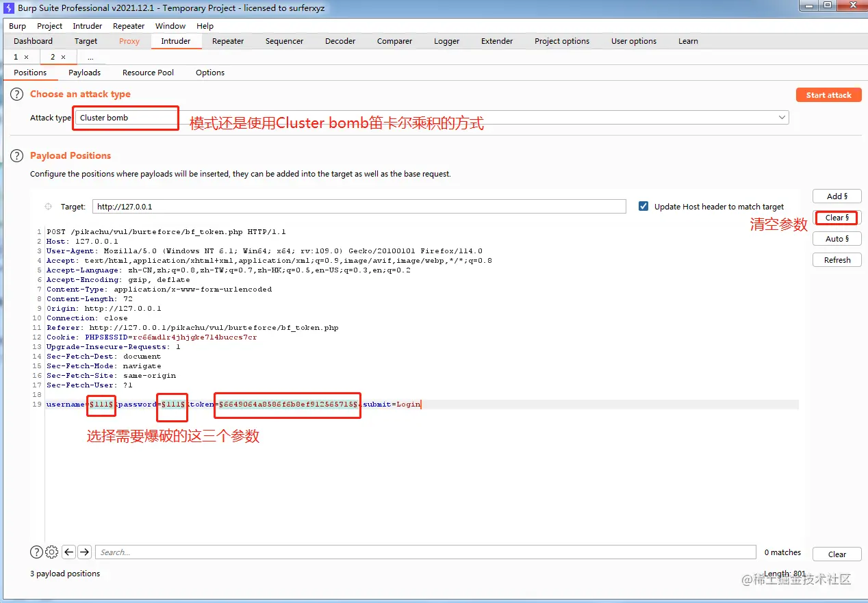
Task: Click the Cookie PHPSESSID header line
Action: tap(152, 337)
